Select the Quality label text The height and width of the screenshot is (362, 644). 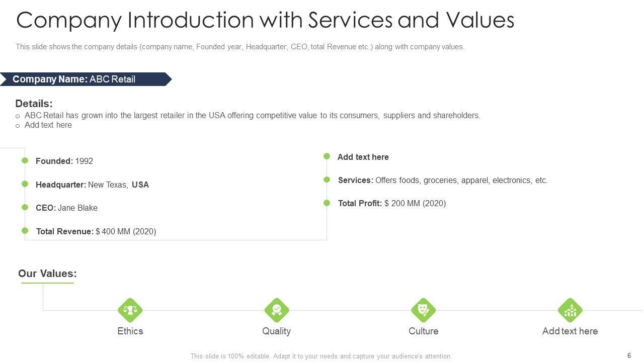276,331
